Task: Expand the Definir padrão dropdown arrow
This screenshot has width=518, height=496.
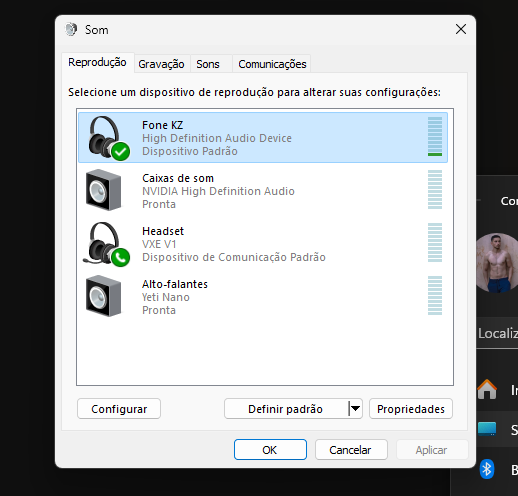Action: point(355,409)
